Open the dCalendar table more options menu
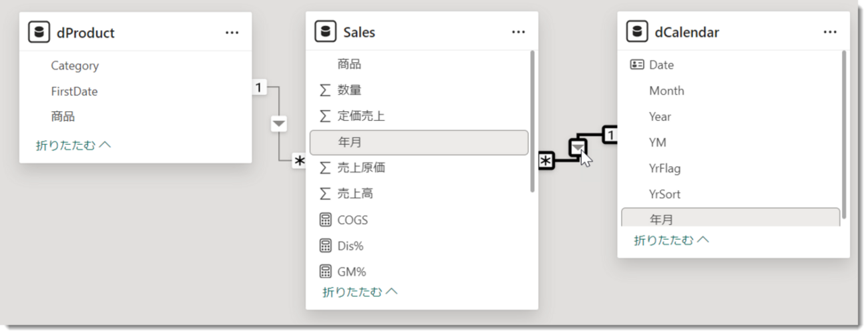The image size is (868, 335). pyautogui.click(x=830, y=32)
